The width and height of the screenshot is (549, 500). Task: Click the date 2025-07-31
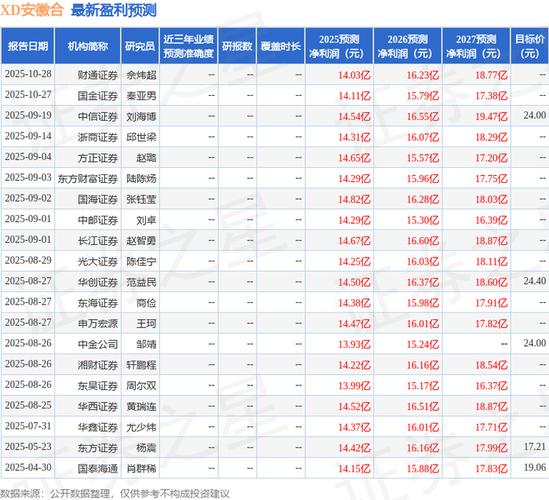click(x=28, y=426)
